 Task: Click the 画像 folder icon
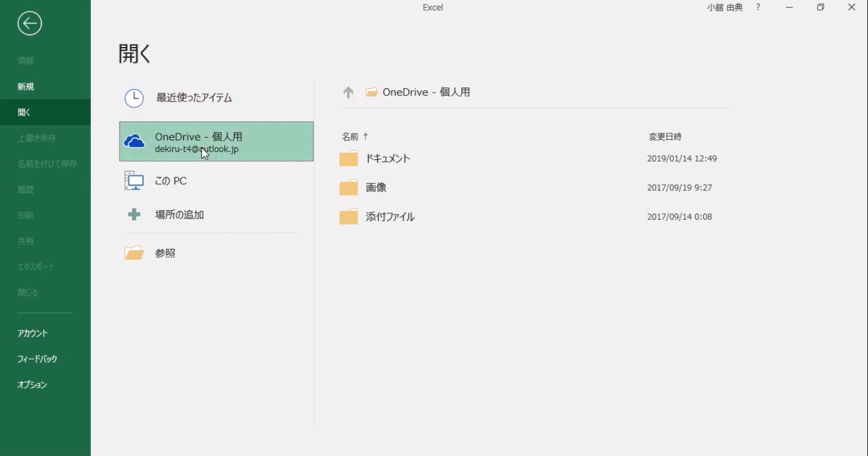pyautogui.click(x=349, y=187)
